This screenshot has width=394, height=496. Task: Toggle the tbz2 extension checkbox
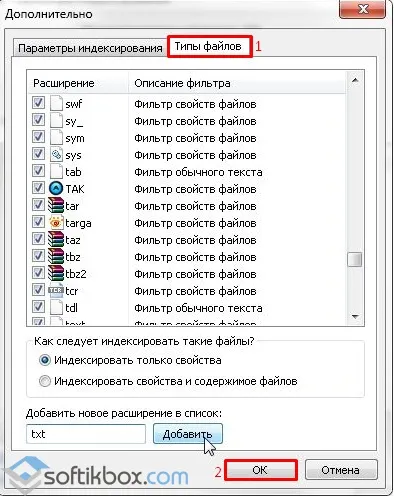tap(38, 273)
